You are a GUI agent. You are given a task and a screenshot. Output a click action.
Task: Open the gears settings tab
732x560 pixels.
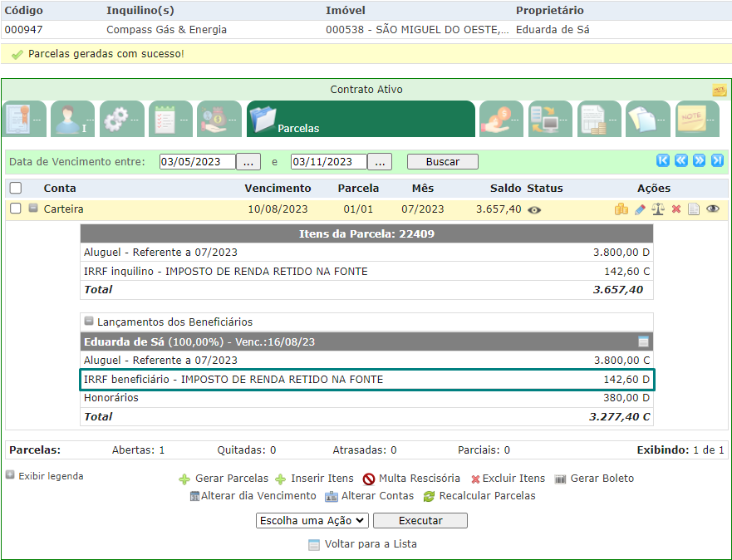point(121,119)
